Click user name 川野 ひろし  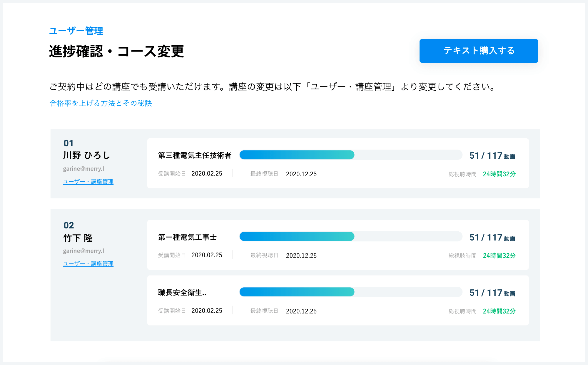coord(86,155)
